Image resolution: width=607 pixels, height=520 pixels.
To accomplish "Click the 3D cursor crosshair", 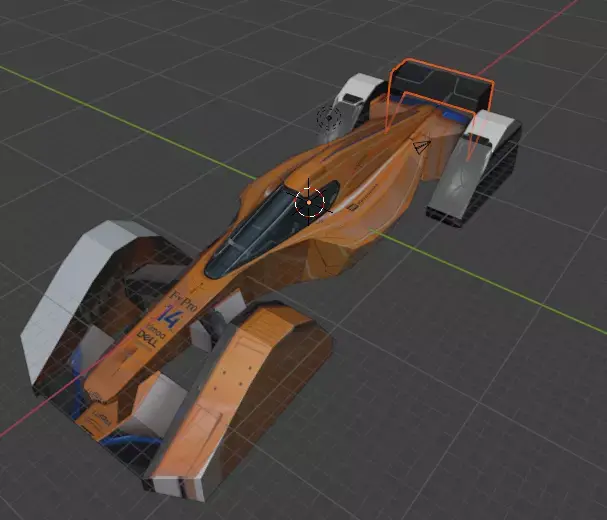I will click(309, 202).
